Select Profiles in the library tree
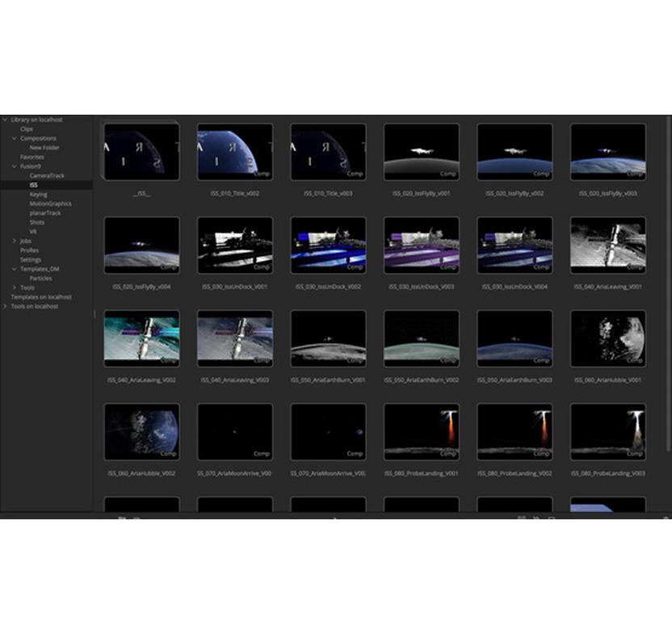This screenshot has height=634, width=672. click(x=29, y=250)
